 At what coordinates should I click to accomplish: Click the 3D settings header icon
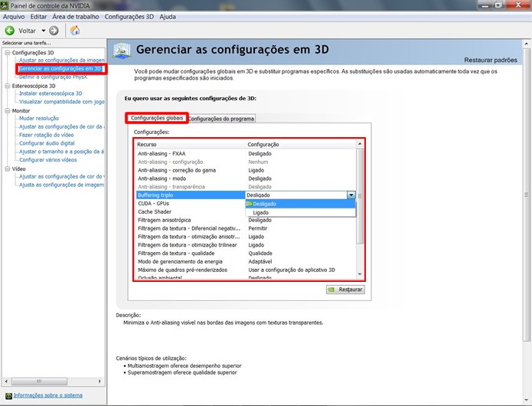point(122,51)
